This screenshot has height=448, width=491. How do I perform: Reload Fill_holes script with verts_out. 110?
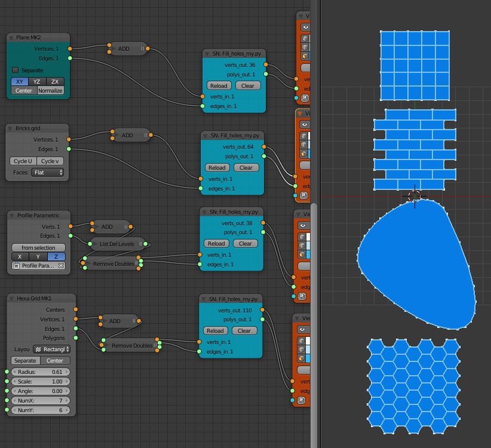(215, 331)
